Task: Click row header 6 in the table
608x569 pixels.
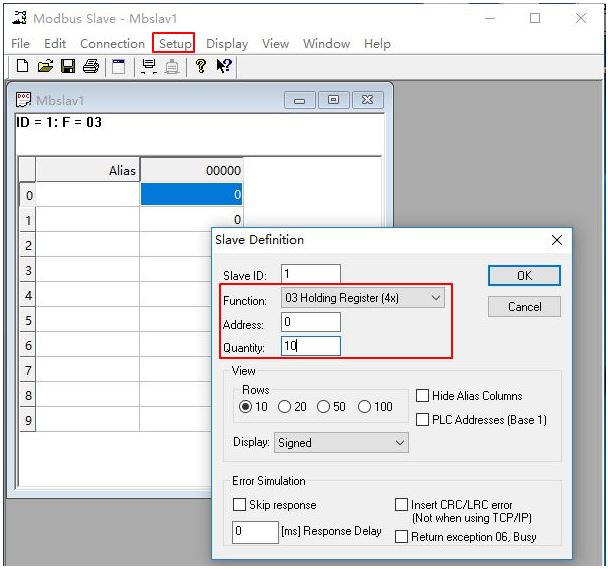Action: 28,345
